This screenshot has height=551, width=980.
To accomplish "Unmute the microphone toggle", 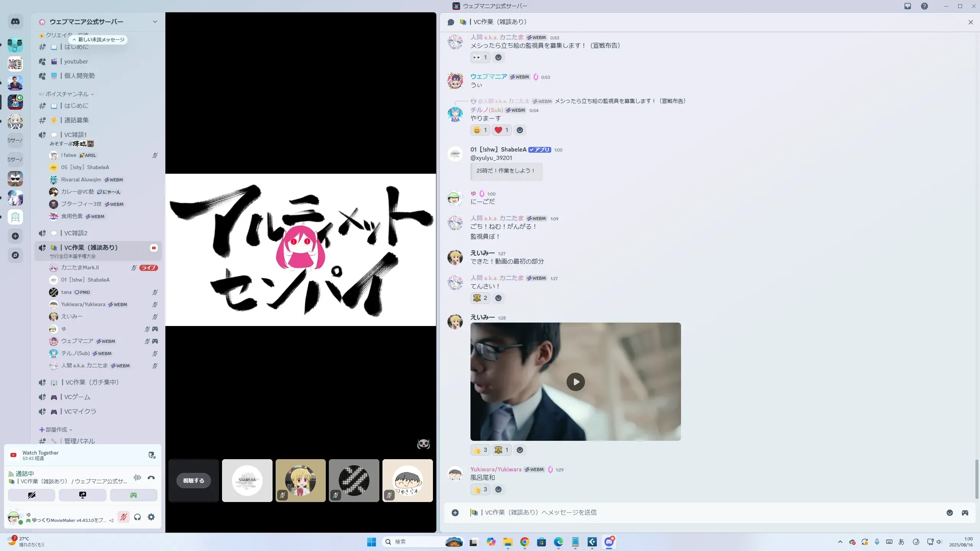I will click(123, 517).
